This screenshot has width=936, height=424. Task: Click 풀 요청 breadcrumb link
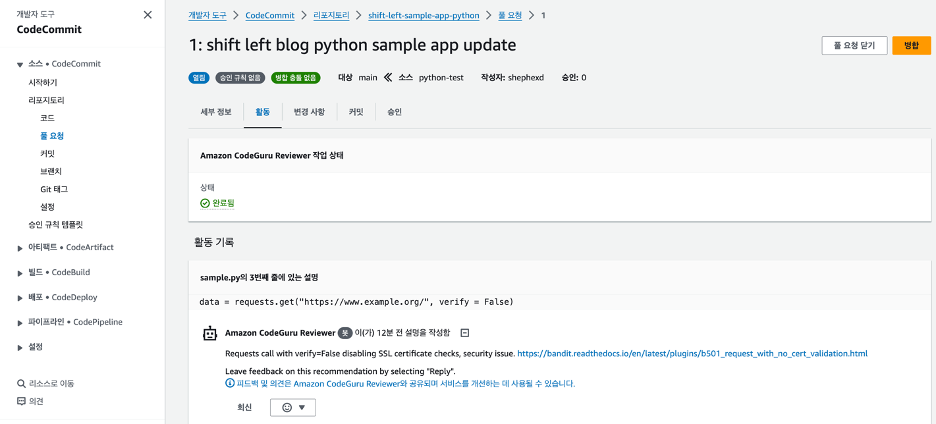510,16
